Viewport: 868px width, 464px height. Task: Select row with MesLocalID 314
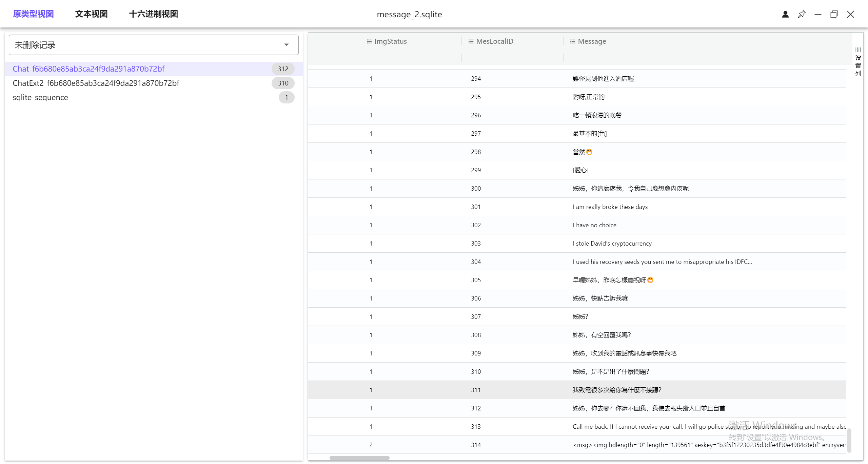coord(476,445)
